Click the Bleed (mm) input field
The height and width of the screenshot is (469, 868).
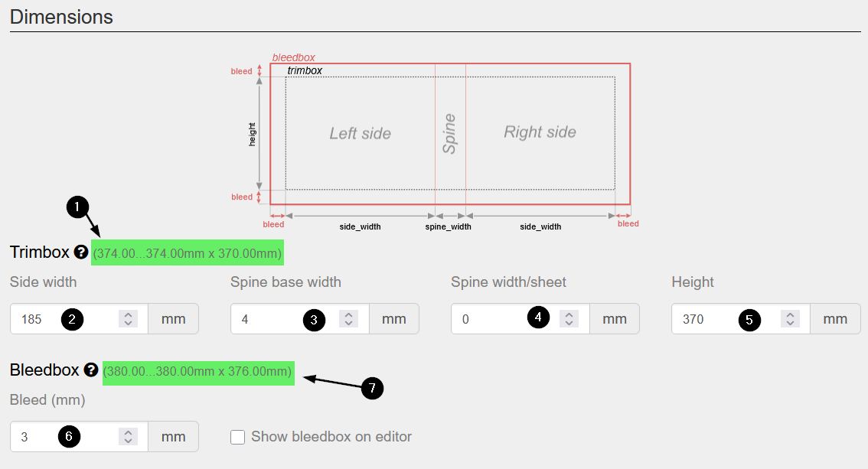(x=38, y=437)
